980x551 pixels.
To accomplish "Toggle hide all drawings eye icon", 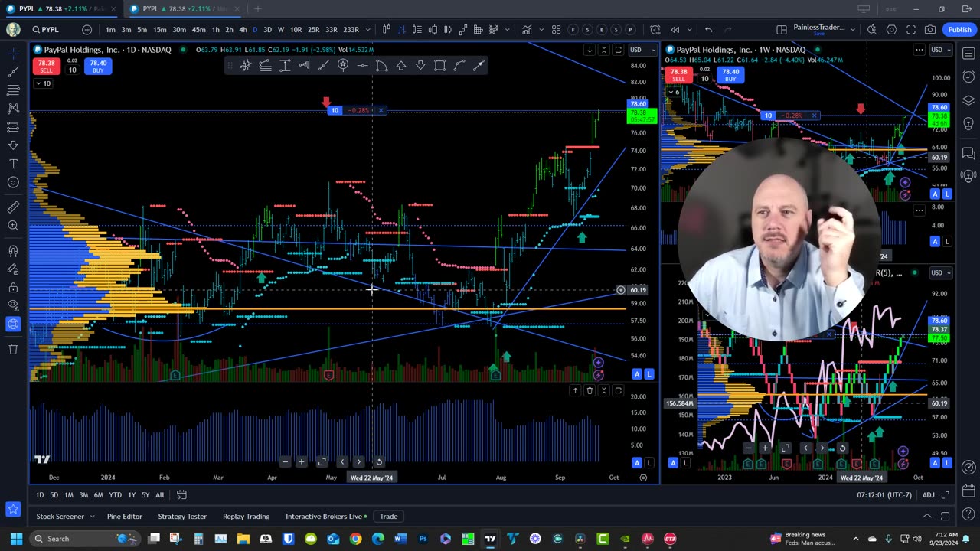I will 13,305.
